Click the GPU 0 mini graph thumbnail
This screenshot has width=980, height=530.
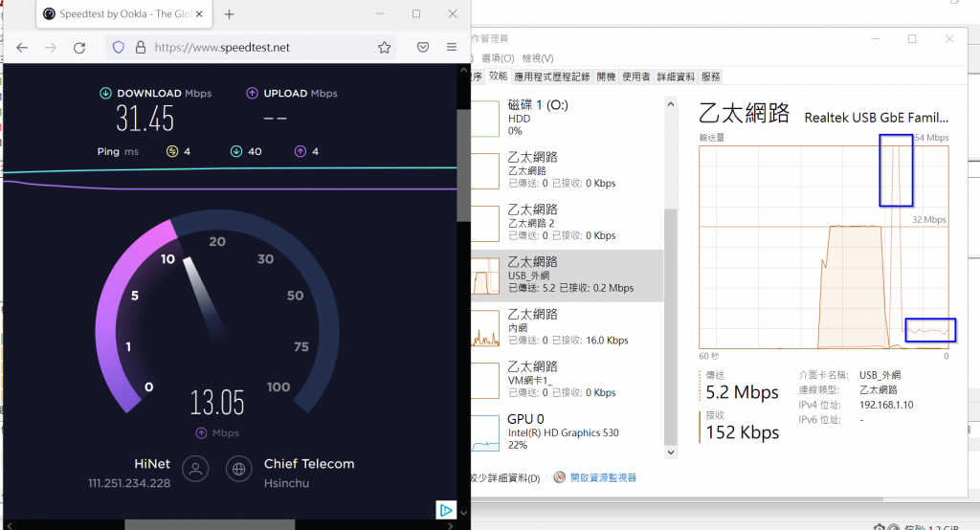(x=485, y=433)
